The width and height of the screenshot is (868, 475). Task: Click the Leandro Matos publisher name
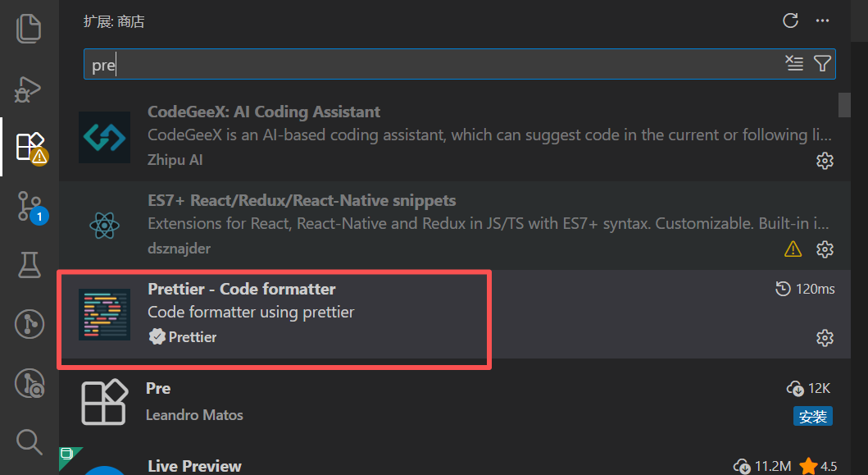click(x=194, y=415)
